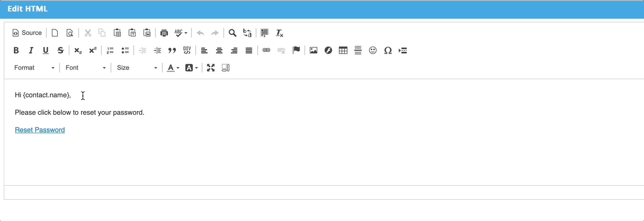Click the Insert Flash icon
The image size is (644, 221).
pos(328,50)
